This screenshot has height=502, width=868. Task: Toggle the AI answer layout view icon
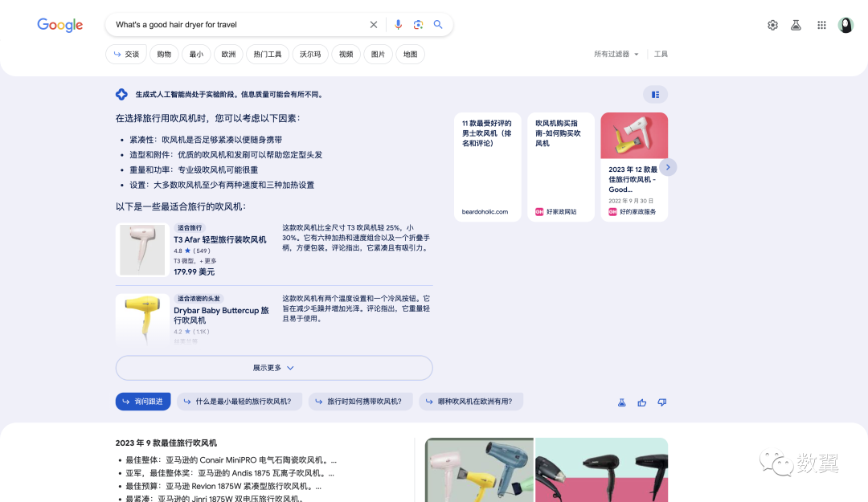[x=656, y=95]
